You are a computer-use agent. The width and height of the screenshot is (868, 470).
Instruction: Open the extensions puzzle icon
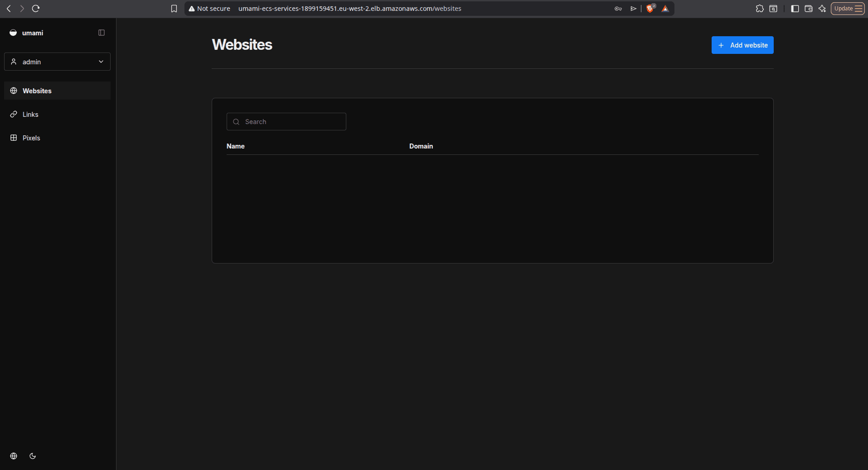[x=760, y=9]
